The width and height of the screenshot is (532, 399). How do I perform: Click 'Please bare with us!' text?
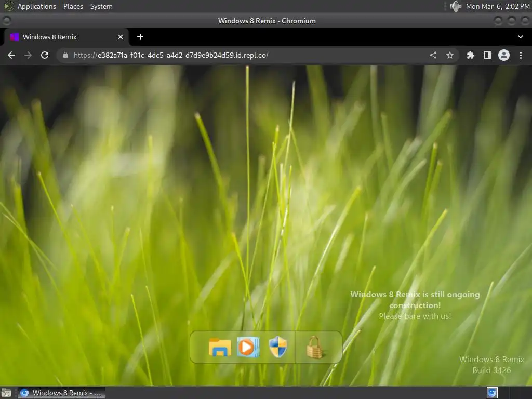click(415, 316)
